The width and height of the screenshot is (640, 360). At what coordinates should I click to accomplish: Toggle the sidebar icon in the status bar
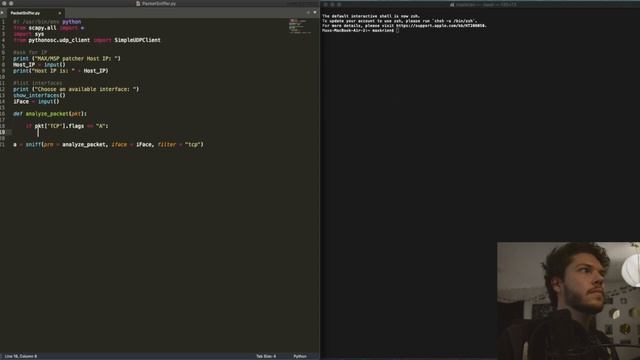(x=2, y=356)
